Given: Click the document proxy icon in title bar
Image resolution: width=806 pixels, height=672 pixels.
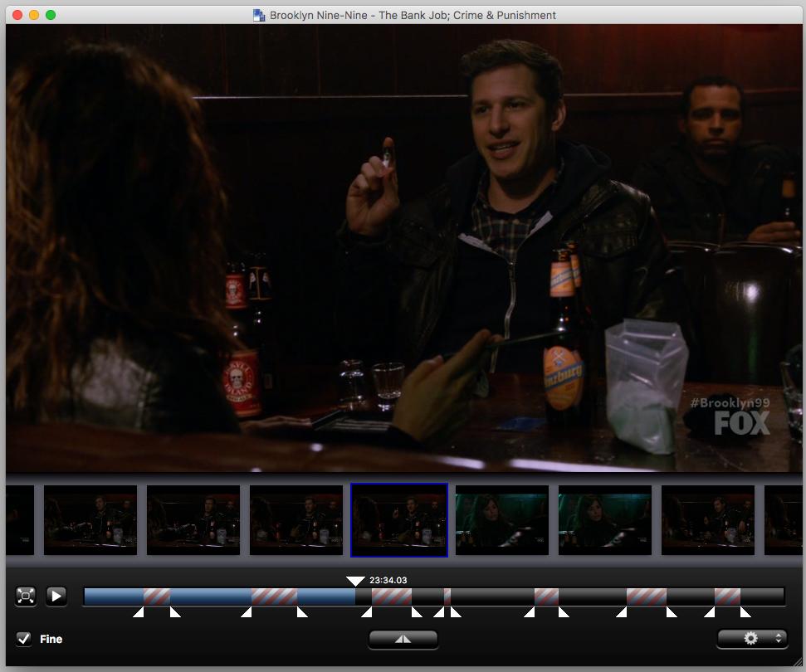Looking at the screenshot, I should [259, 15].
